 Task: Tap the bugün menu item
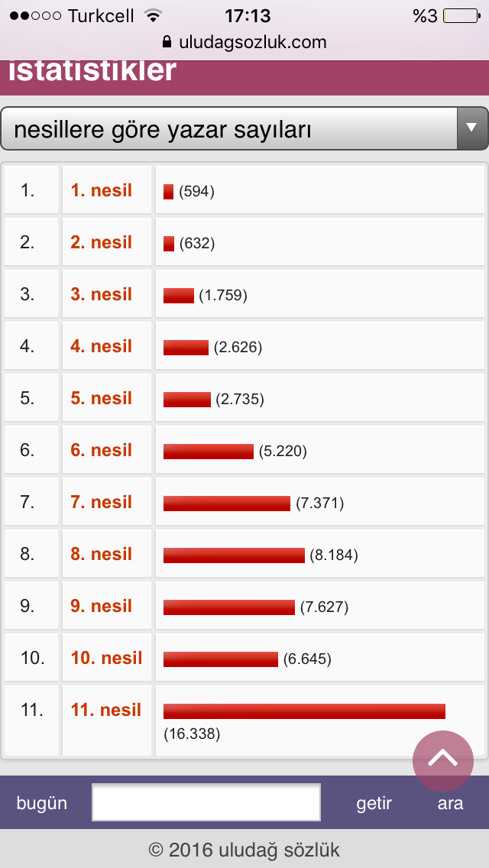[x=42, y=803]
